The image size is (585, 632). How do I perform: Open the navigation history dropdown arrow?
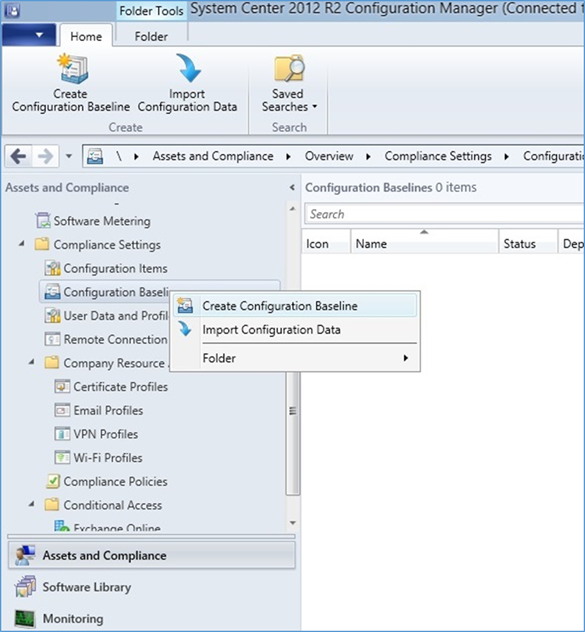[69, 156]
